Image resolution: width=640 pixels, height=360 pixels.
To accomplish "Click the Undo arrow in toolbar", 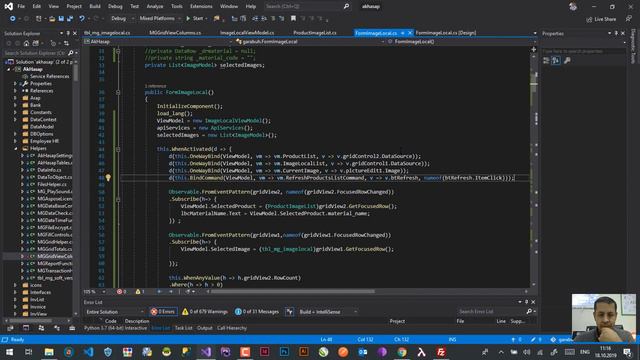I will [82, 19].
